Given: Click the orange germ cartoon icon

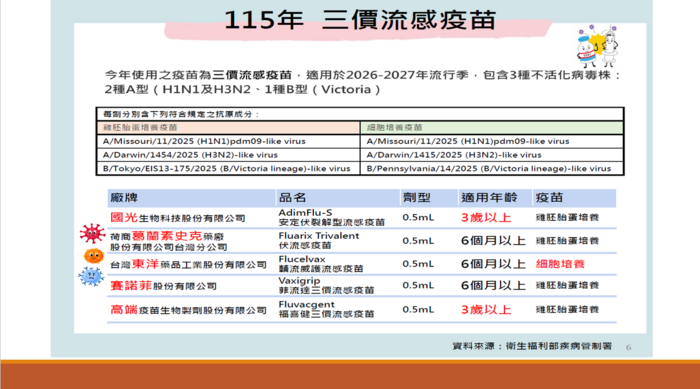Looking at the screenshot, I should [94, 256].
